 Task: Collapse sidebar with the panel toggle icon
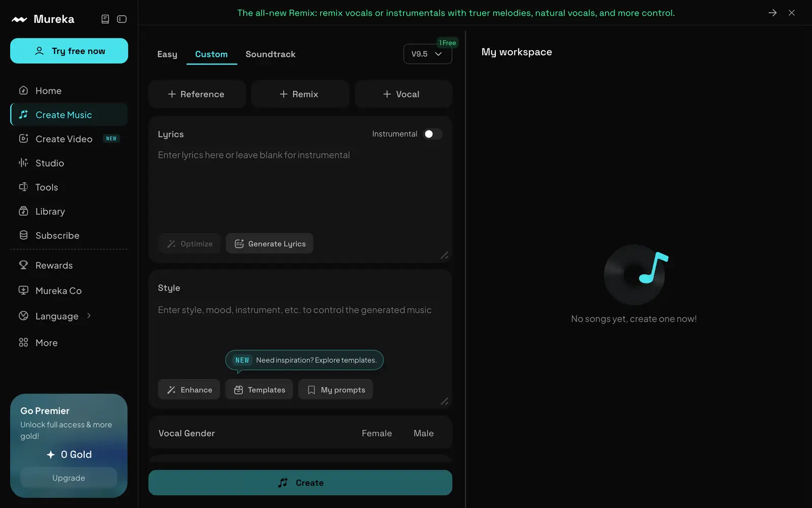tap(122, 19)
